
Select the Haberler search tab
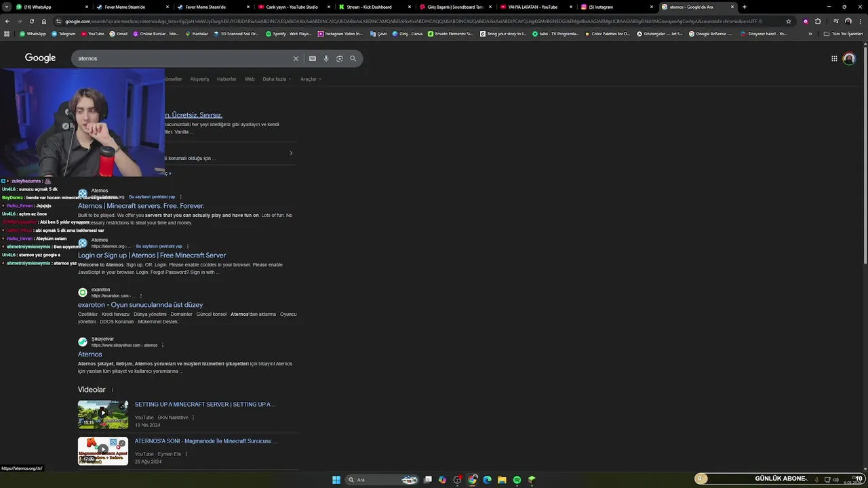point(226,79)
